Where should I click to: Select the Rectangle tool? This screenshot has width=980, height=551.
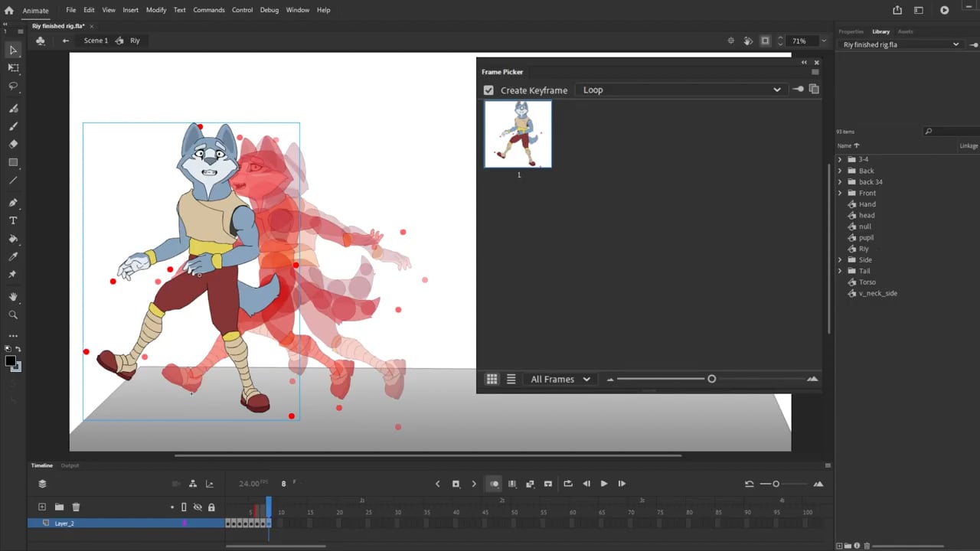tap(13, 162)
